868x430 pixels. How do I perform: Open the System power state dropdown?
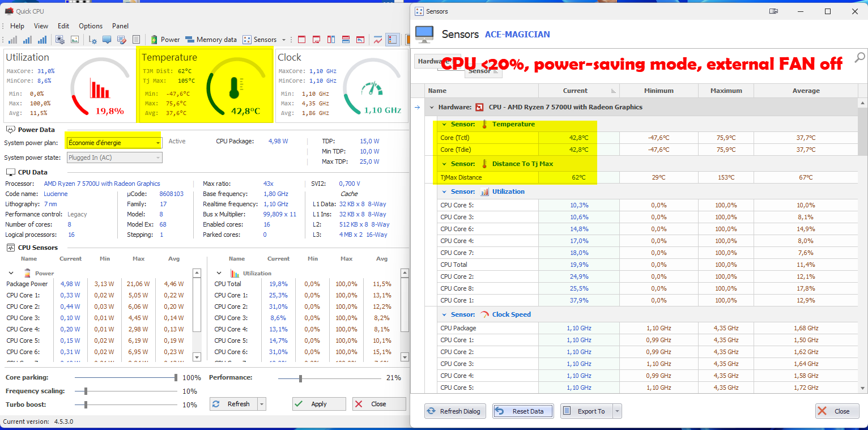coord(114,157)
